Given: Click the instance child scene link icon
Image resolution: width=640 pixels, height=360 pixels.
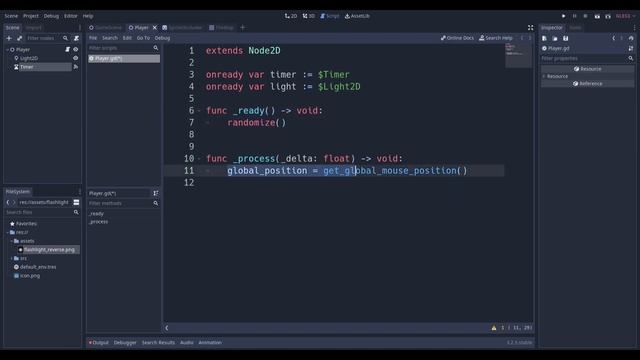Looking at the screenshot, I should (x=19, y=38).
